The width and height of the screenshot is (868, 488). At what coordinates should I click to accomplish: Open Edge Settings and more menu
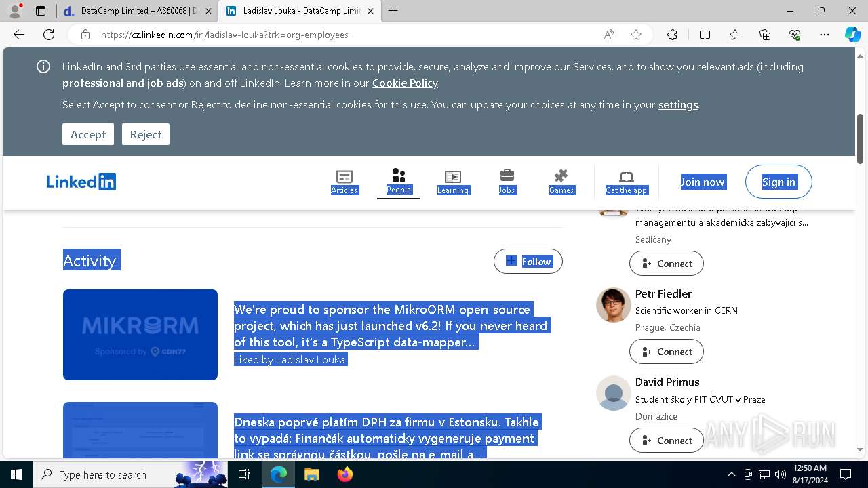pos(825,35)
